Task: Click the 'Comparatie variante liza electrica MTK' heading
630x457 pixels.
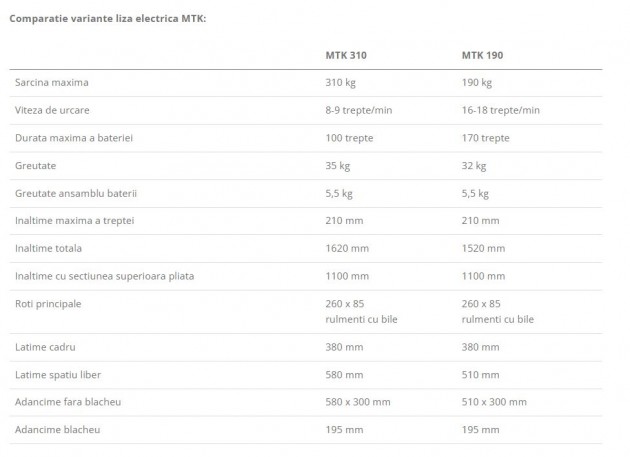Action: click(107, 18)
